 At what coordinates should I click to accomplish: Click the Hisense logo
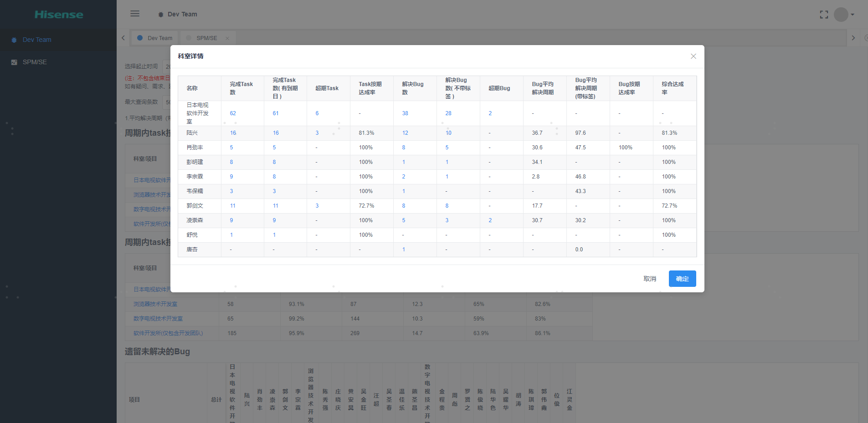coord(59,15)
